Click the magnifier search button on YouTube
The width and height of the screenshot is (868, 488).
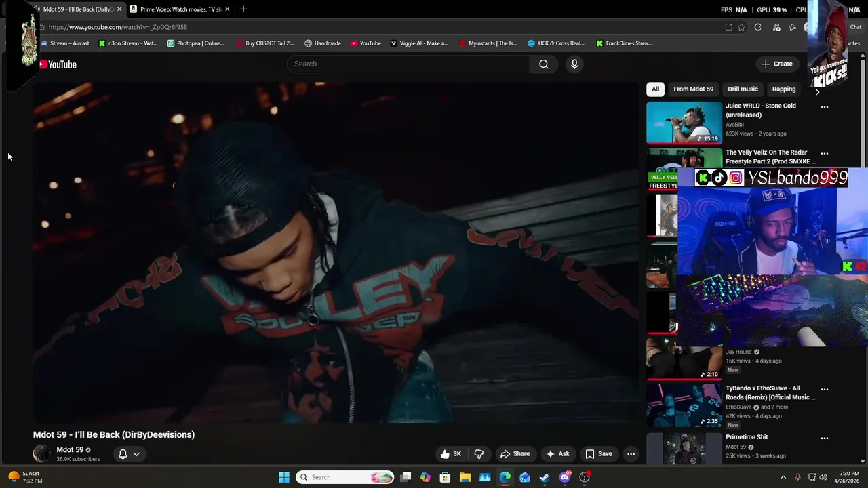click(544, 64)
